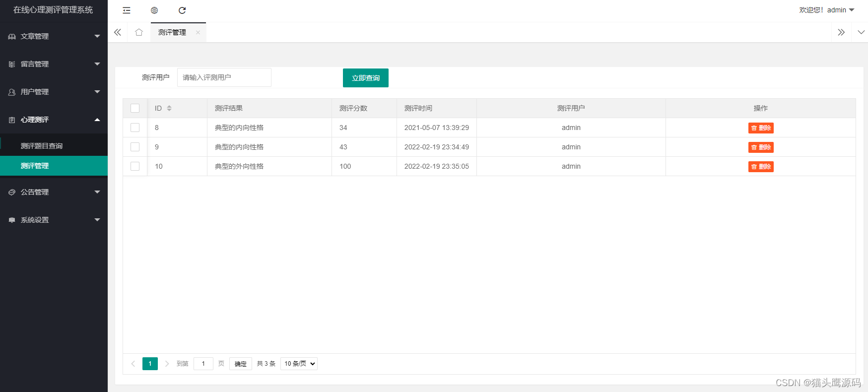This screenshot has width=868, height=392.
Task: Open the tab options down-chevron
Action: click(x=861, y=32)
